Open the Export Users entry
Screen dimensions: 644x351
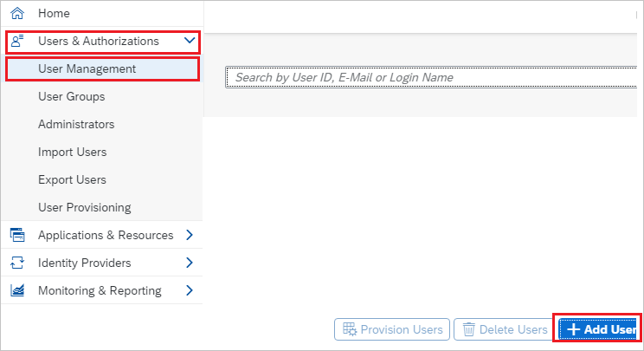click(102, 179)
